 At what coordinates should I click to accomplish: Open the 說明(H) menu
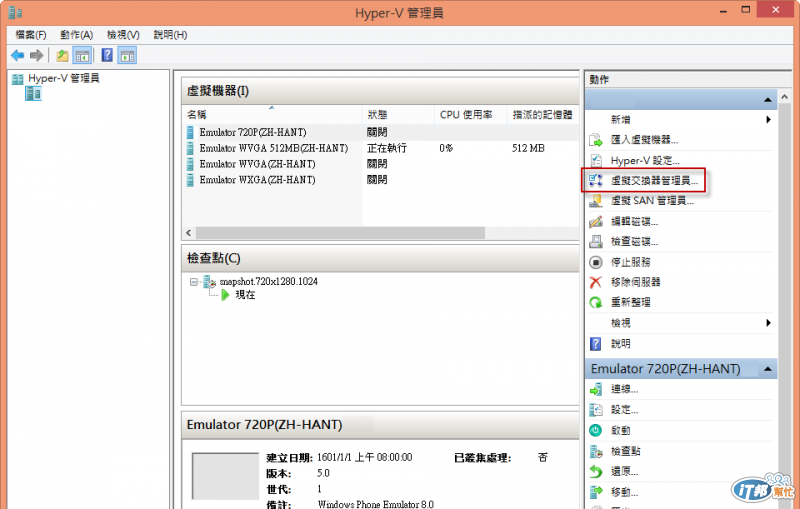(170, 35)
